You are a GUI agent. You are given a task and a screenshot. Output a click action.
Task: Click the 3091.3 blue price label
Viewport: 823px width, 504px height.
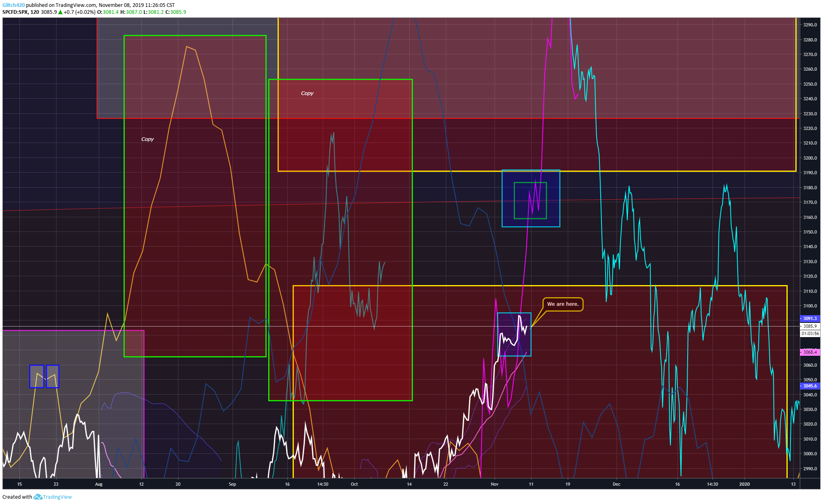[x=810, y=318]
